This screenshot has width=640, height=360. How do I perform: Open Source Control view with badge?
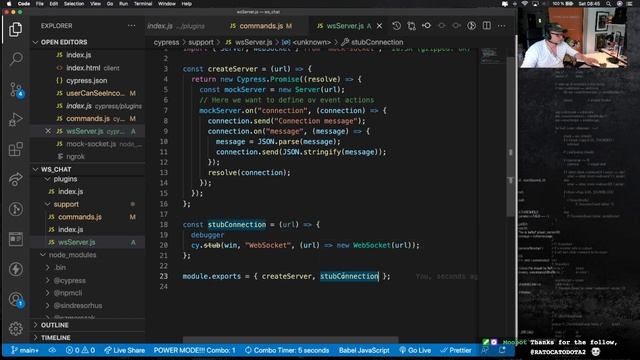point(16,89)
